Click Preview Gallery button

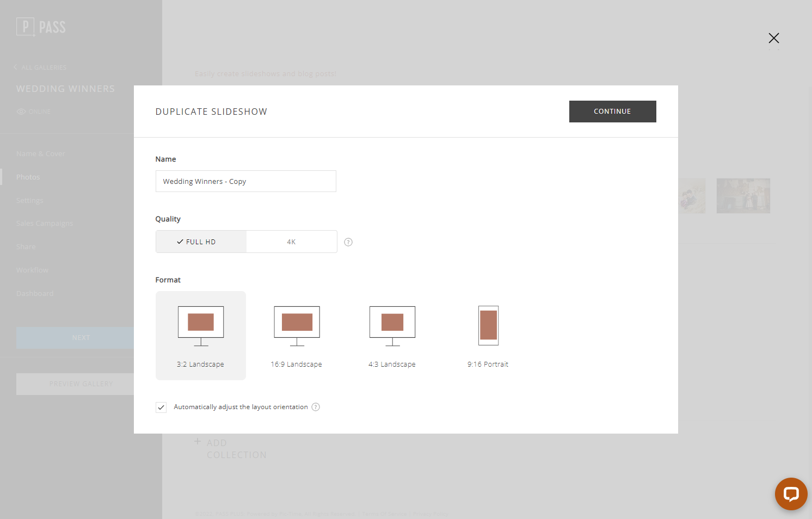click(x=75, y=384)
